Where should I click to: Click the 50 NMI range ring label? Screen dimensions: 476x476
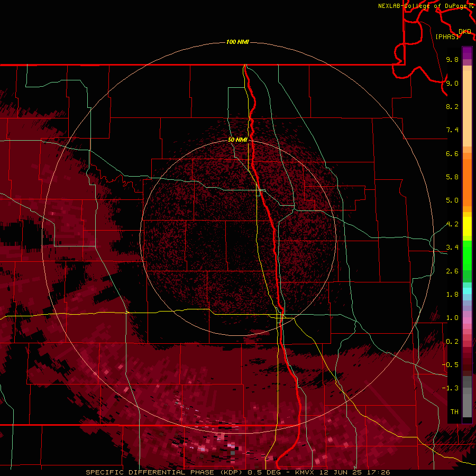pyautogui.click(x=237, y=140)
